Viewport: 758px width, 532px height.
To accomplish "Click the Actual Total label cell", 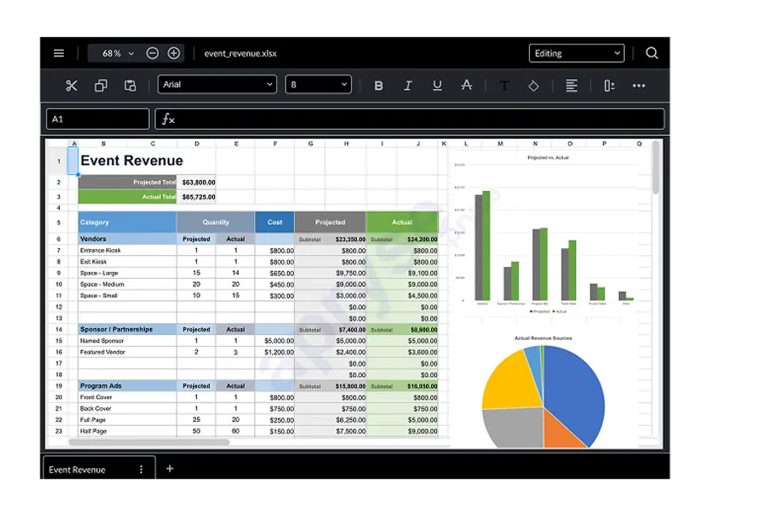I will (x=128, y=197).
